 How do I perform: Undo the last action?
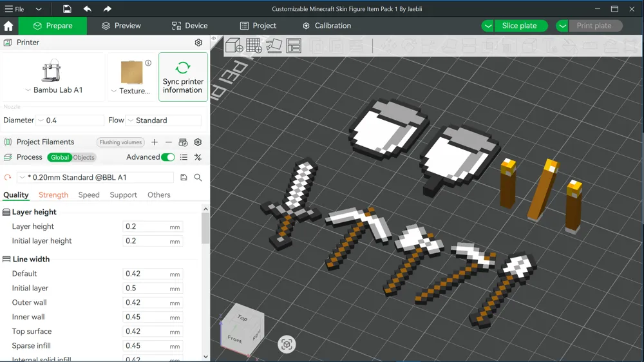click(x=87, y=8)
